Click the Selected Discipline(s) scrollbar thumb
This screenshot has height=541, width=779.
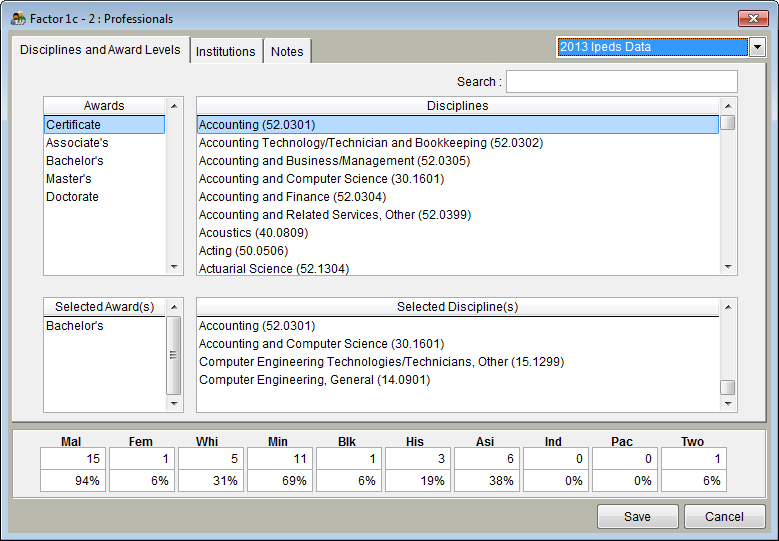[728, 387]
